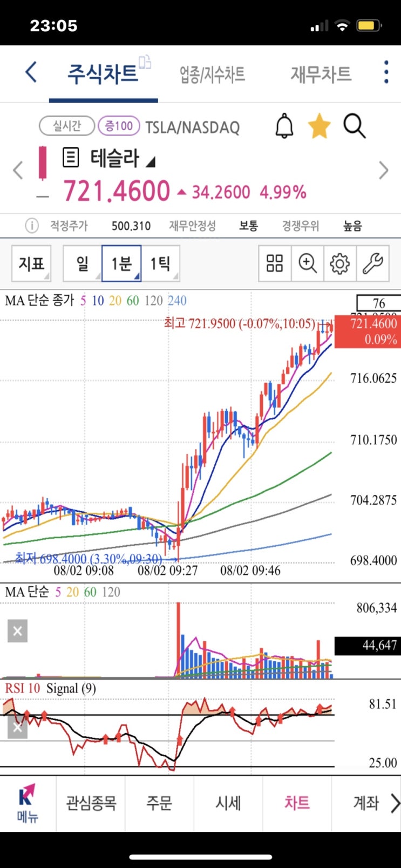Open 차트 bottom tab
401x868 pixels.
297,803
